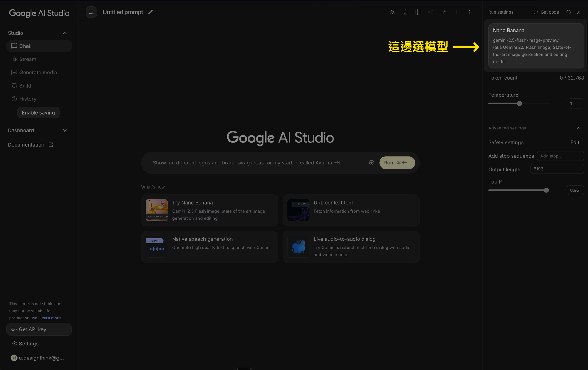The width and height of the screenshot is (588, 370).
Task: Click the collapse arrows toolbar icon
Action: click(444, 12)
